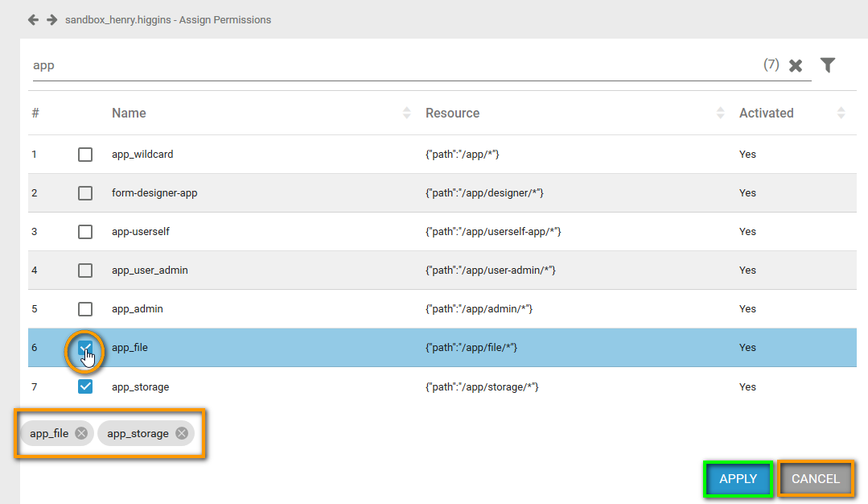Click the CANCEL button

pyautogui.click(x=815, y=478)
